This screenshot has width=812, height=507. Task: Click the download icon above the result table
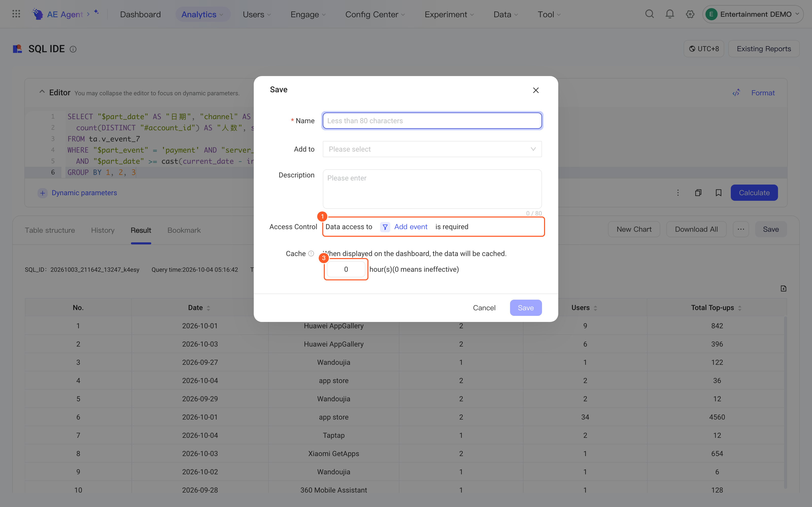[x=784, y=288]
